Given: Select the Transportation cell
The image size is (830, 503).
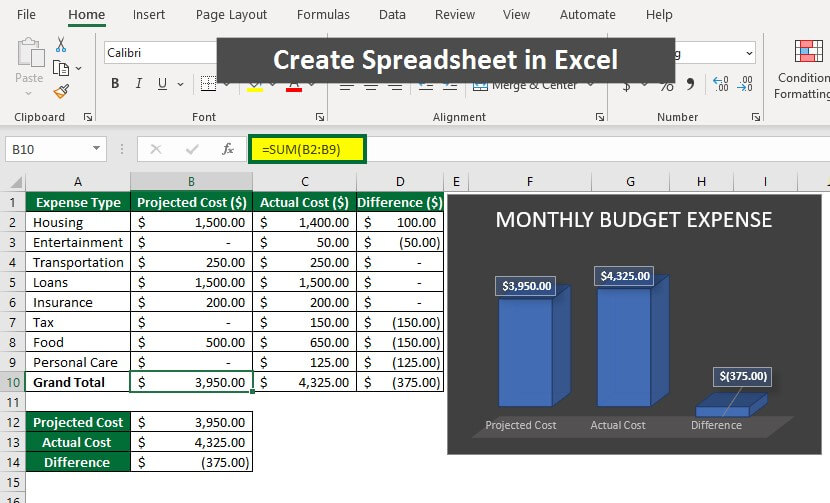Looking at the screenshot, I should point(78,263).
